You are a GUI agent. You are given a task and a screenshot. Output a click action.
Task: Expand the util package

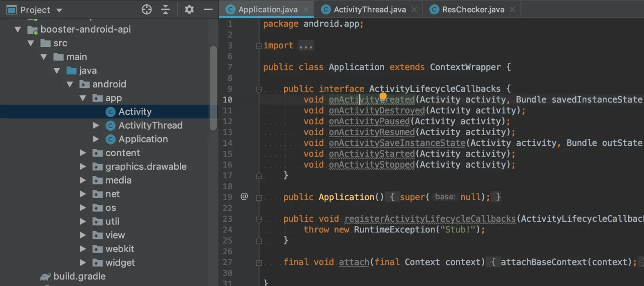click(x=83, y=222)
